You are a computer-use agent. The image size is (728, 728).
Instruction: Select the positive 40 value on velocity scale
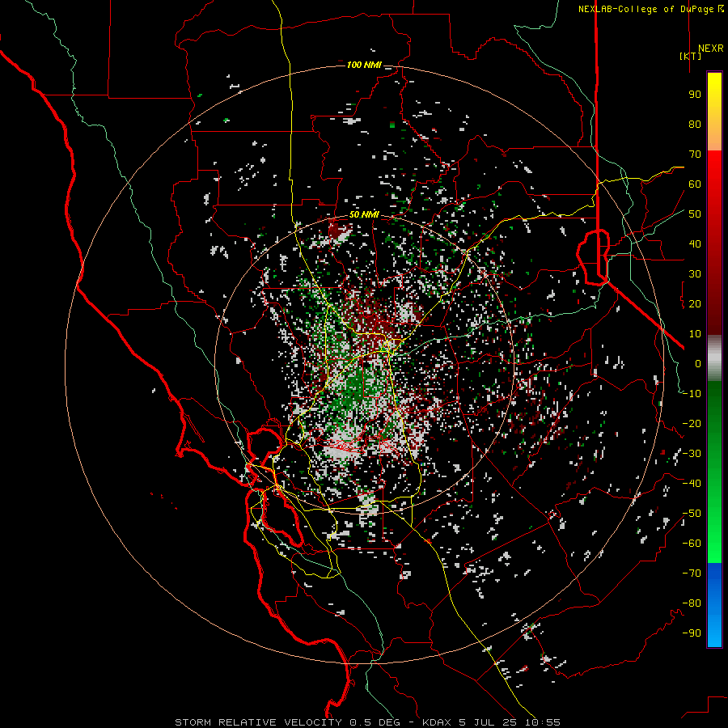tap(695, 243)
